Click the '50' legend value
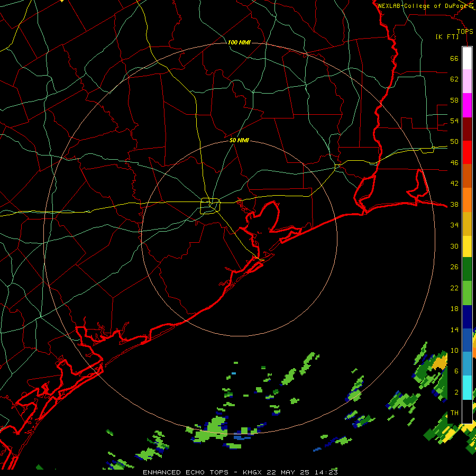Image resolution: width=476 pixels, height=476 pixels. 454,141
